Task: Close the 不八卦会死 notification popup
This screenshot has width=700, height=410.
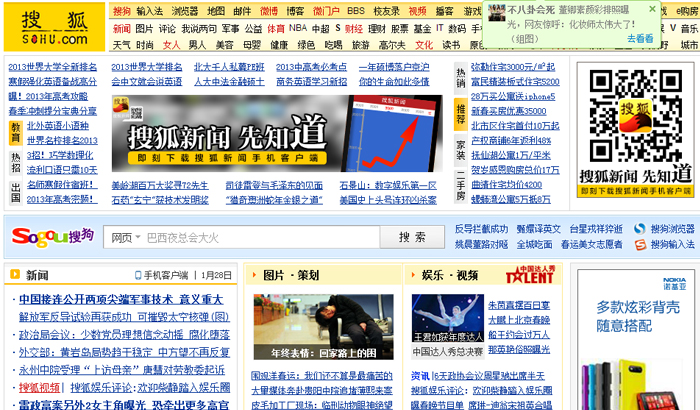Action: 652,9
